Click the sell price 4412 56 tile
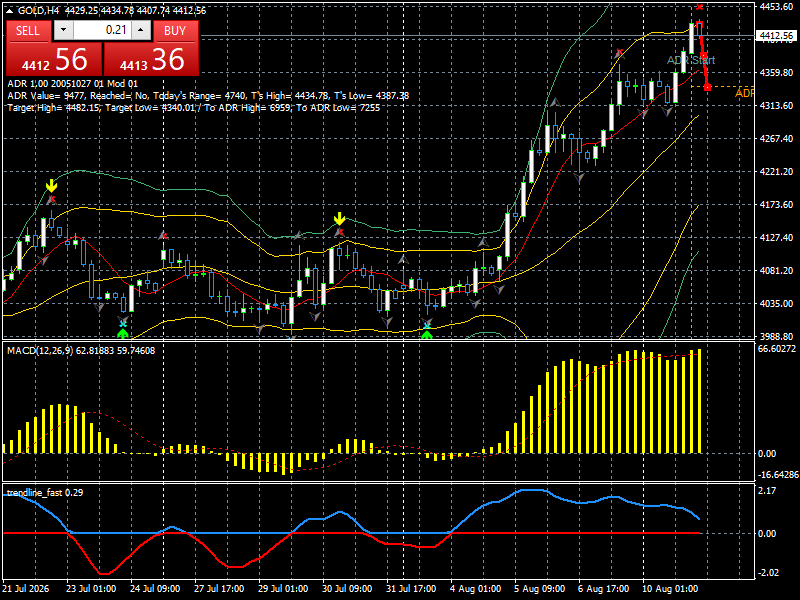 click(54, 59)
